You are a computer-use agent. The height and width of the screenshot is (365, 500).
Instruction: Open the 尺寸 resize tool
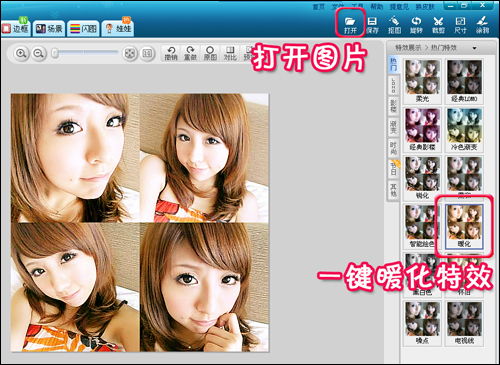point(460,25)
